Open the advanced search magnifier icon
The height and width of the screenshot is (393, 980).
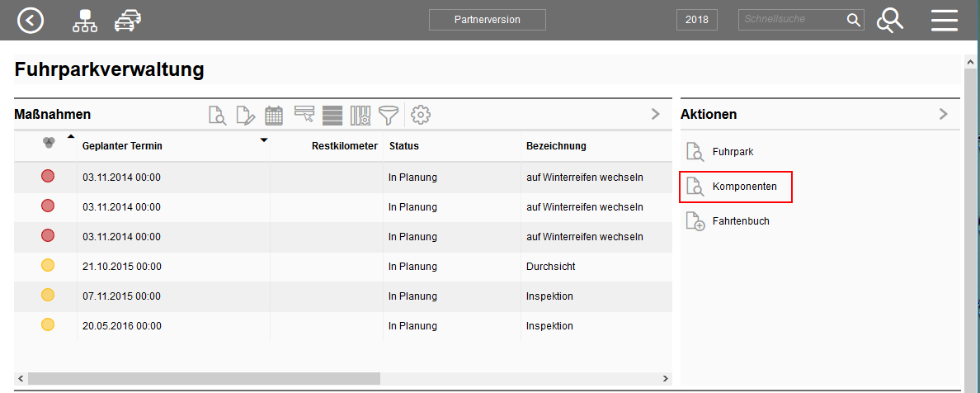pyautogui.click(x=889, y=21)
